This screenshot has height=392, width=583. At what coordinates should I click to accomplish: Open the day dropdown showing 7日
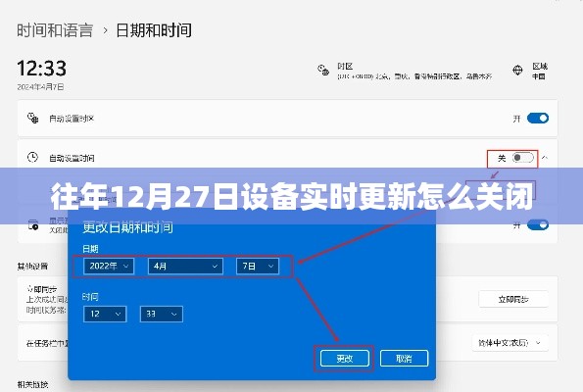pos(258,267)
